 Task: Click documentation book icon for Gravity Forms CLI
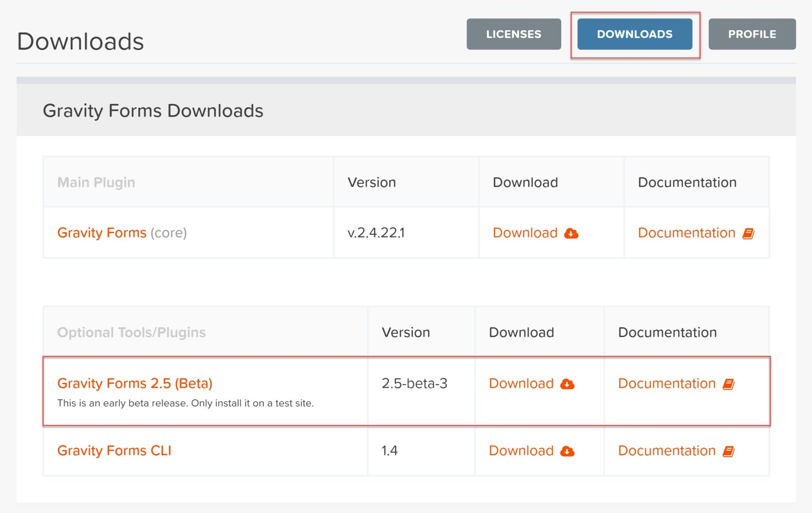(x=729, y=451)
